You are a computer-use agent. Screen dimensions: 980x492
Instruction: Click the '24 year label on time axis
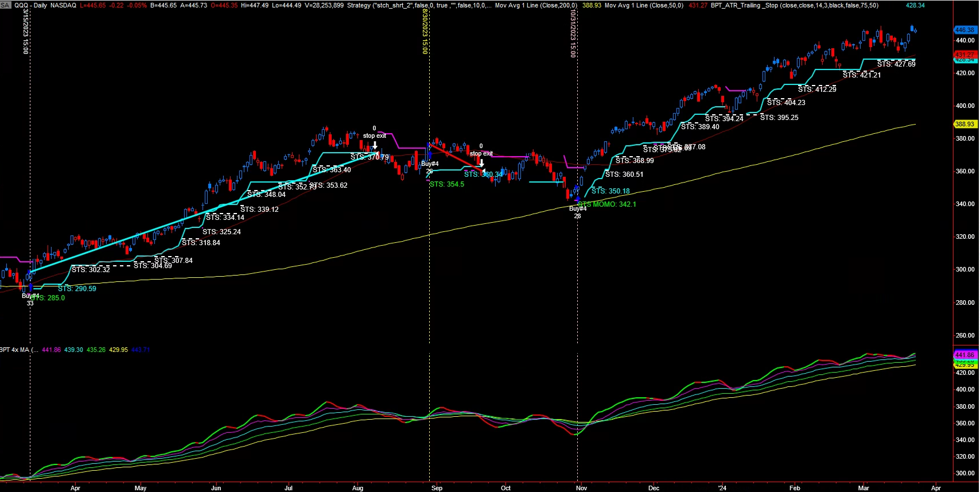coord(722,488)
